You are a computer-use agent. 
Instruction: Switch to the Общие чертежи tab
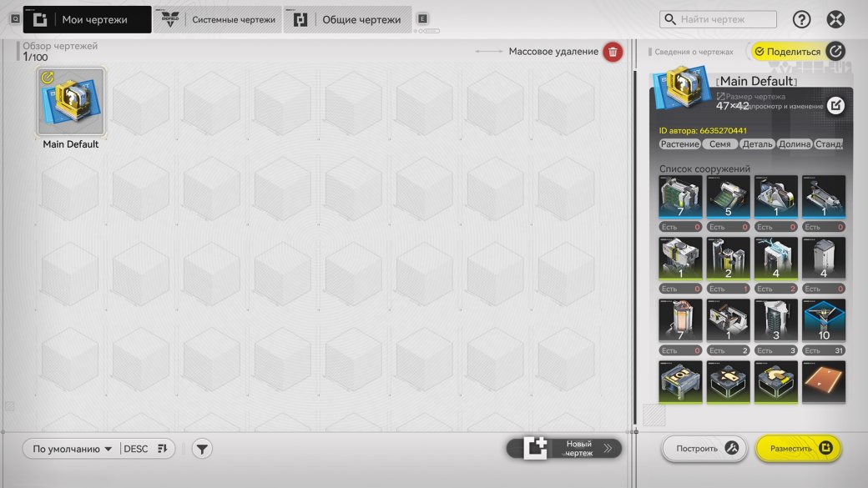[x=348, y=19]
